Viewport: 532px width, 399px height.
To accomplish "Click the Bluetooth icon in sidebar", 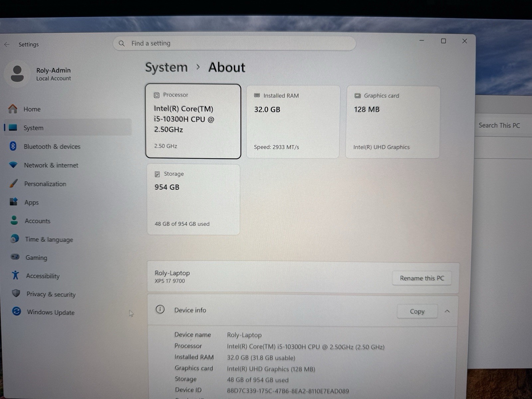I will 13,146.
